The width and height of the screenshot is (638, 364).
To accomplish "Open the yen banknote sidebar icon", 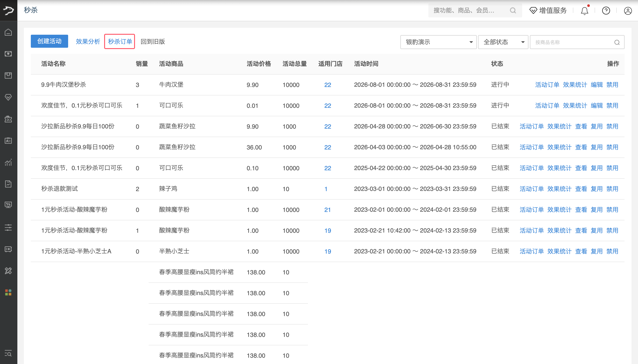I will (x=8, y=54).
